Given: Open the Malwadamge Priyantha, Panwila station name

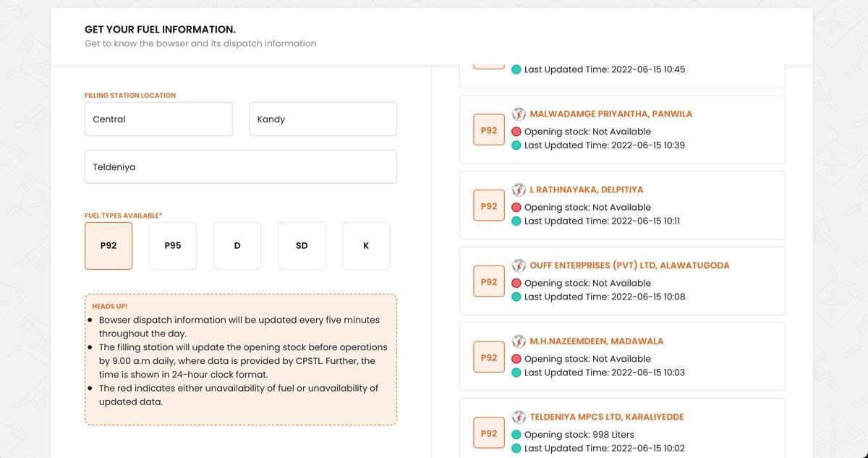Looking at the screenshot, I should click(610, 114).
